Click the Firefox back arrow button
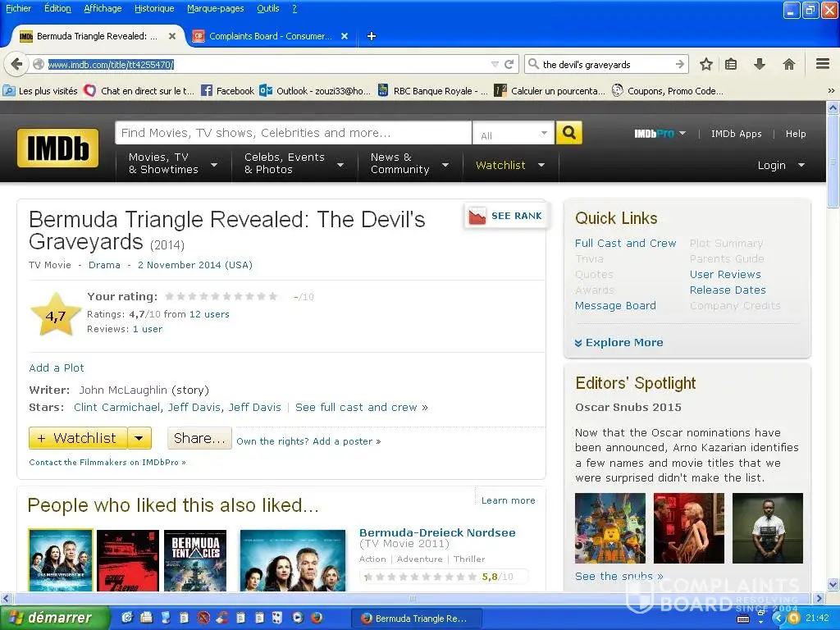 17,64
